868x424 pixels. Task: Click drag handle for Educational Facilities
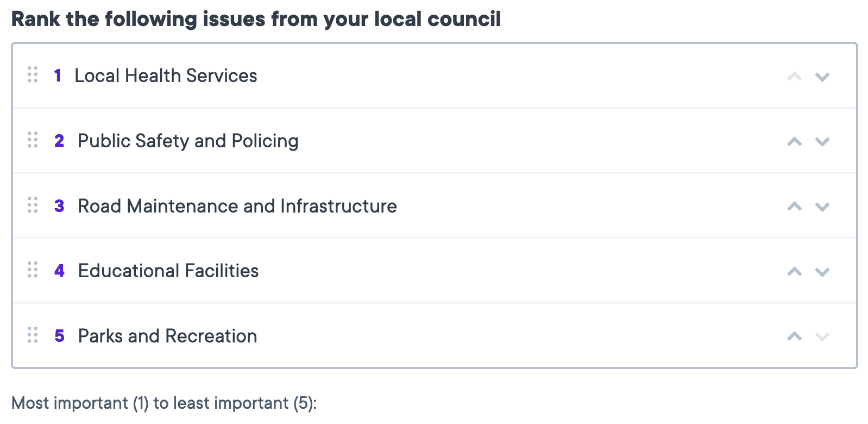33,270
